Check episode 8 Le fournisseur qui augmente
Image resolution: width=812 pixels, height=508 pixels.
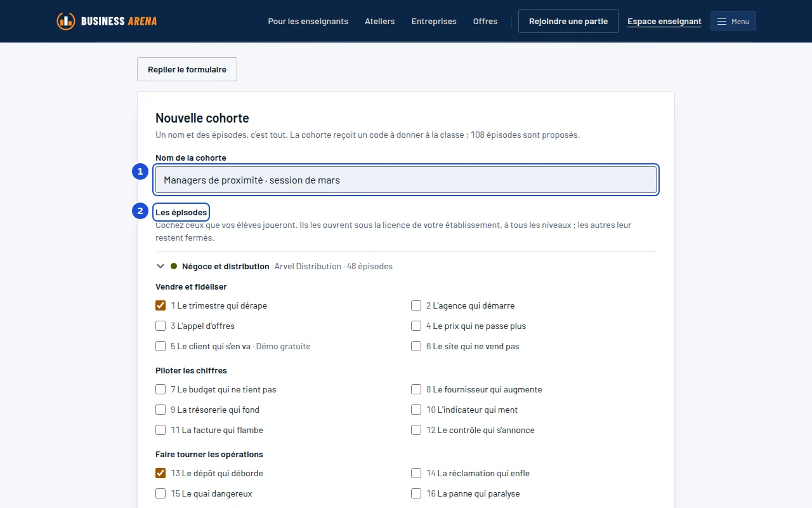[416, 389]
